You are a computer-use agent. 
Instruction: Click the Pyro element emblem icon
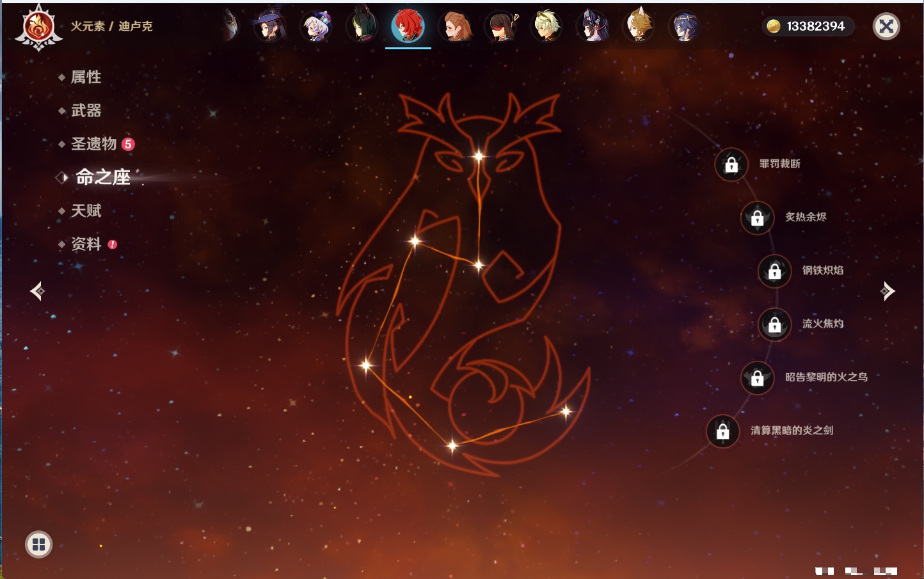pos(38,27)
